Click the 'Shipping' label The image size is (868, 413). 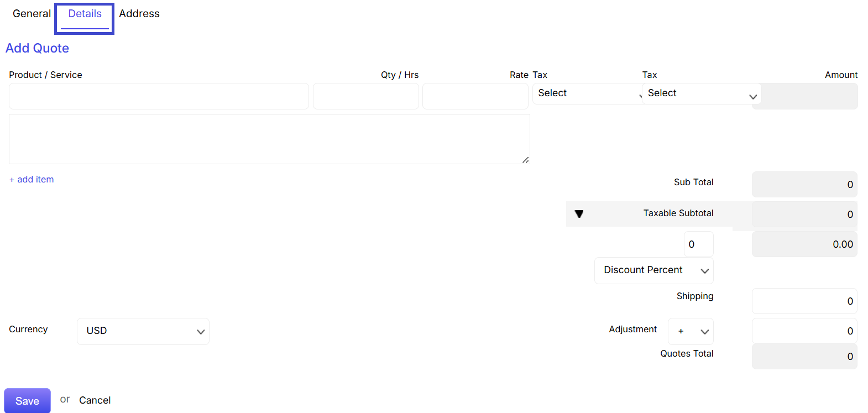[x=695, y=296]
